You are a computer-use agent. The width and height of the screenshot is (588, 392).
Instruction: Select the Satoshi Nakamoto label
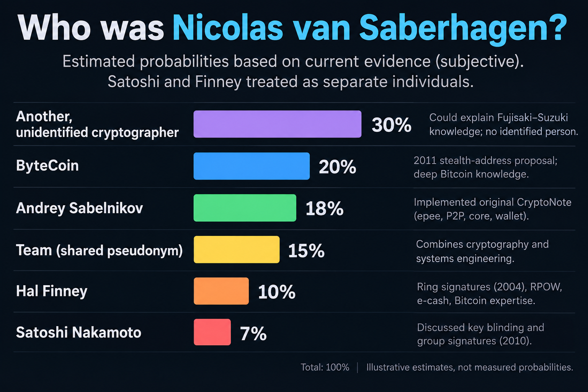click(78, 332)
